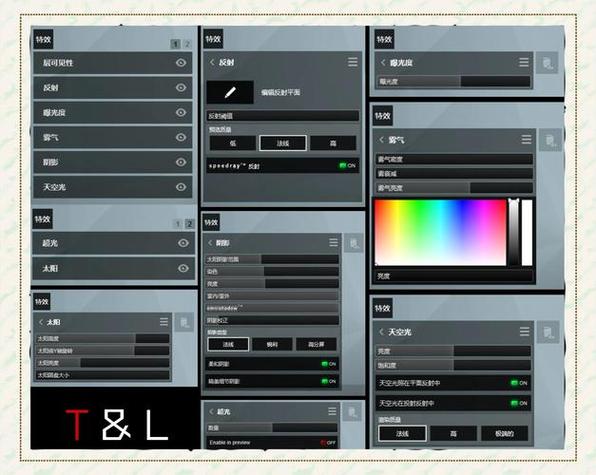Open the hamburger menu of the 阴影 panel

tap(333, 242)
